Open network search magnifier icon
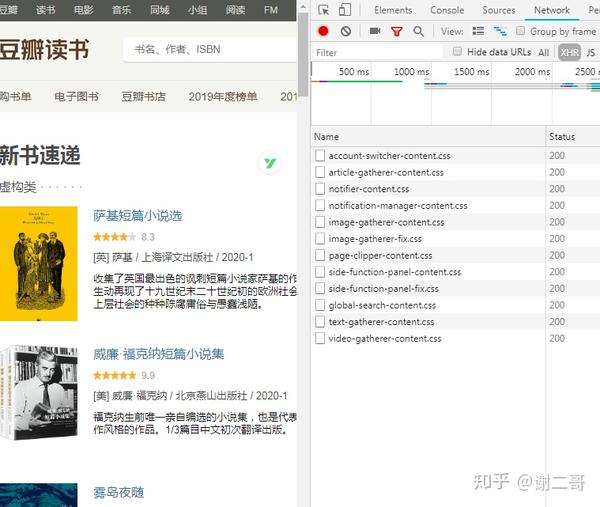The height and width of the screenshot is (507, 600). 418,31
